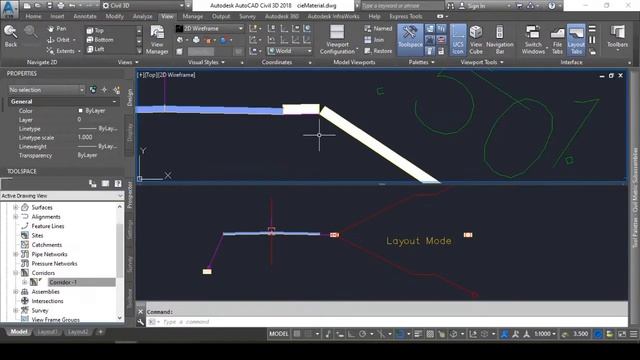Open the Insert ribbon tab
Image resolution: width=640 pixels, height=360 pixels.
(57, 17)
